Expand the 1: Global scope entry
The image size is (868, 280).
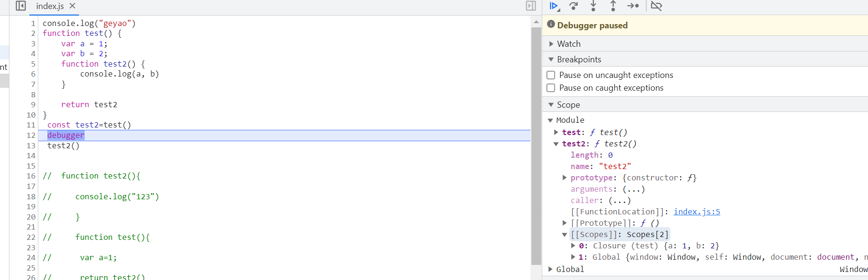pyautogui.click(x=573, y=257)
